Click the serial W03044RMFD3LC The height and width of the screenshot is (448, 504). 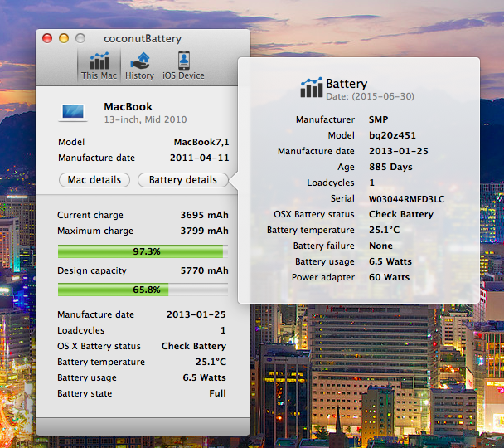click(x=407, y=199)
